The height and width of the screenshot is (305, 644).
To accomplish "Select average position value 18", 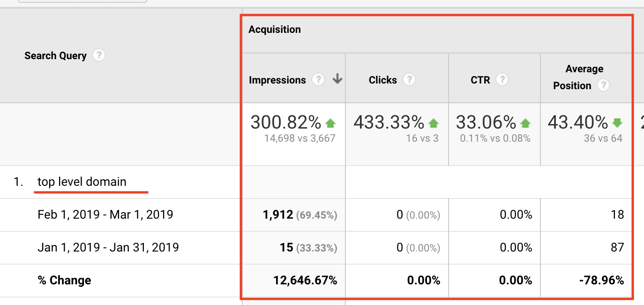I will click(618, 214).
